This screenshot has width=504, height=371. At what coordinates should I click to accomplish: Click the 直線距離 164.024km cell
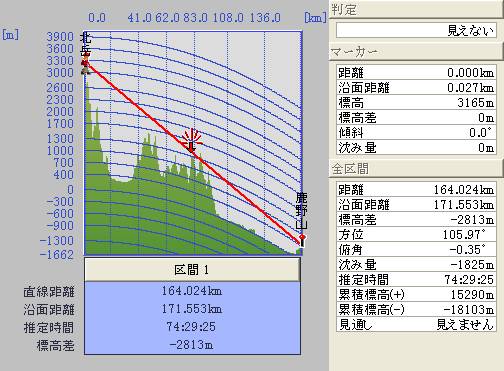[192, 291]
